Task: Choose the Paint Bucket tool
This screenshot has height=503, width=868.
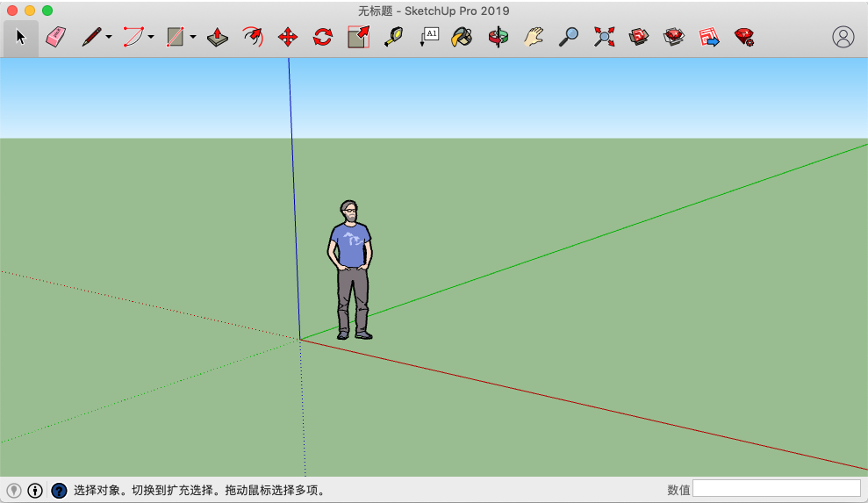Action: (x=462, y=37)
